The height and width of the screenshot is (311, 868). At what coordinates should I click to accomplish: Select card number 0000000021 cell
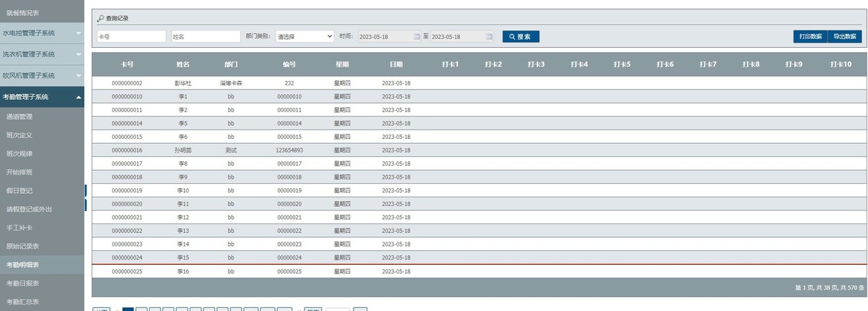[x=127, y=218]
